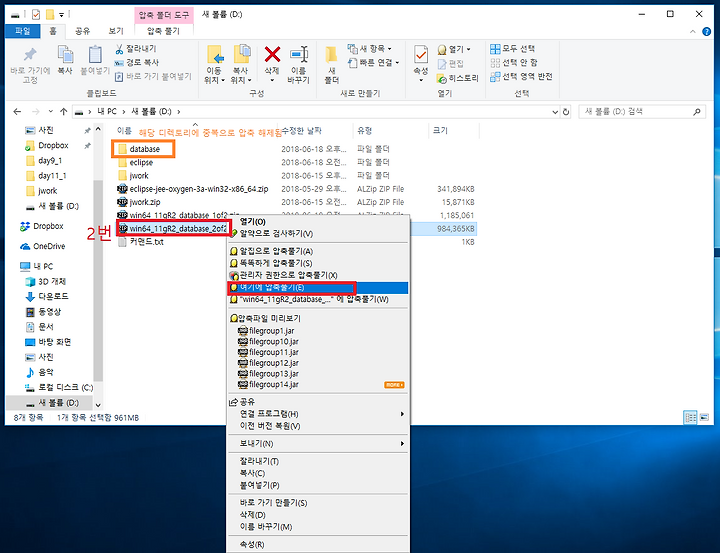
Task: Sort by the 수정한 날짜 column header
Action: 301,131
